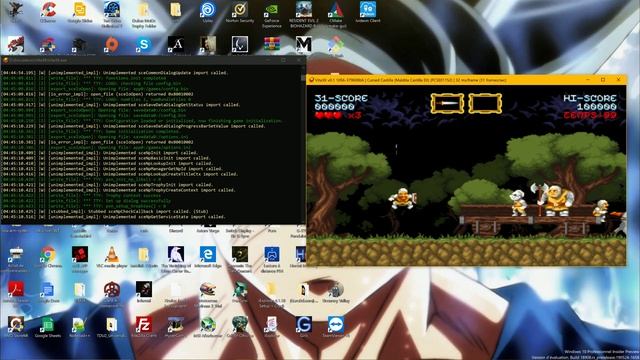Select the sceNpLookupInit log line
This screenshot has height=360, width=640.
coord(107,163)
